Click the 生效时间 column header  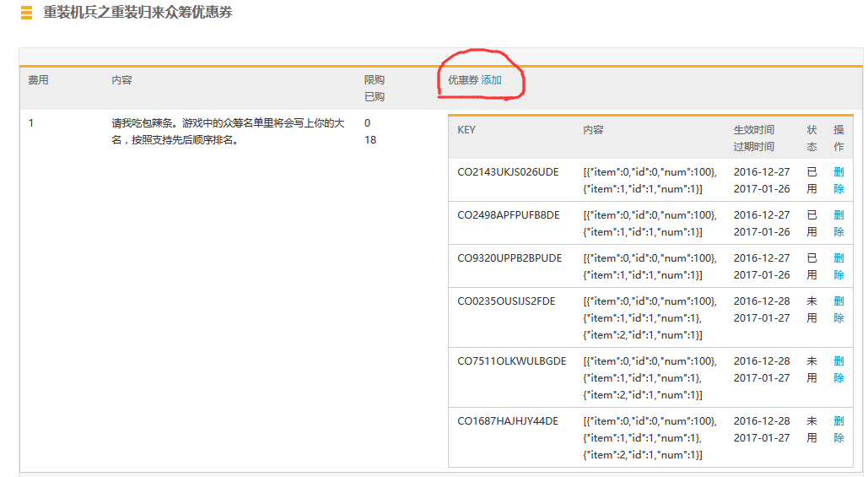[753, 130]
